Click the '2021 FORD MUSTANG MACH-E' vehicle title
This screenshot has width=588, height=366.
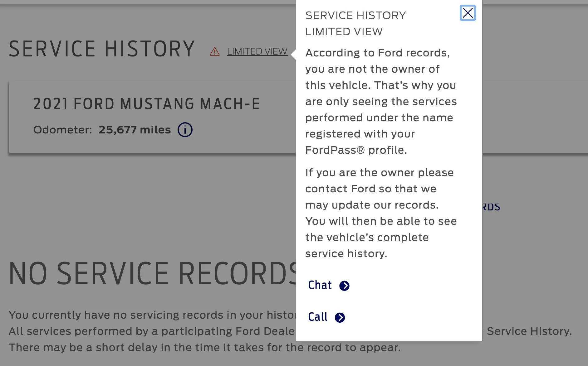(x=147, y=104)
